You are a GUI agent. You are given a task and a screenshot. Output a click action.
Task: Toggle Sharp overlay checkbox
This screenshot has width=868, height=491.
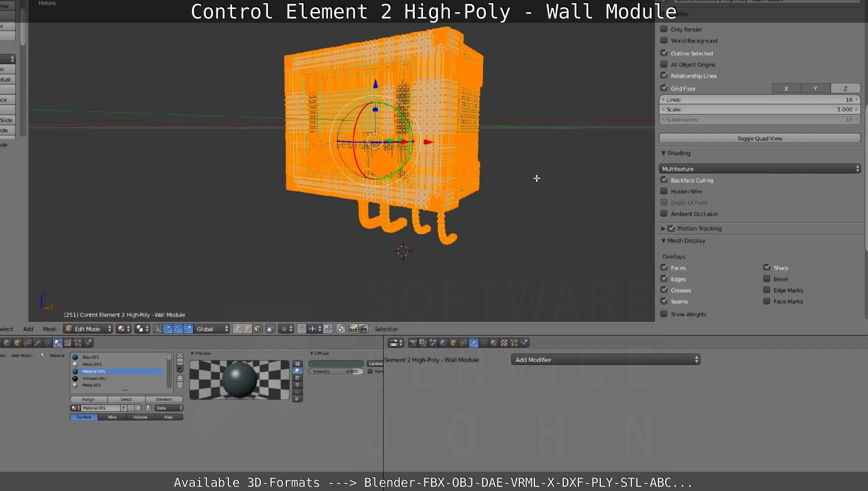[767, 267]
